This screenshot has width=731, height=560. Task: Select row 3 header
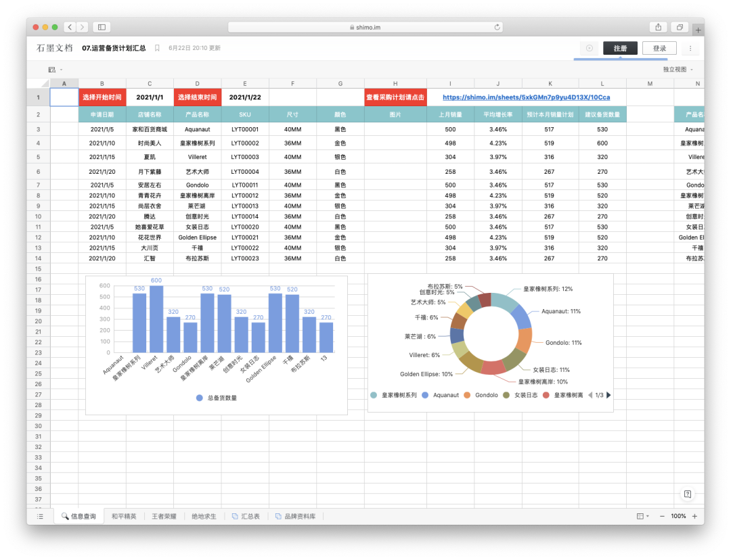[38, 129]
